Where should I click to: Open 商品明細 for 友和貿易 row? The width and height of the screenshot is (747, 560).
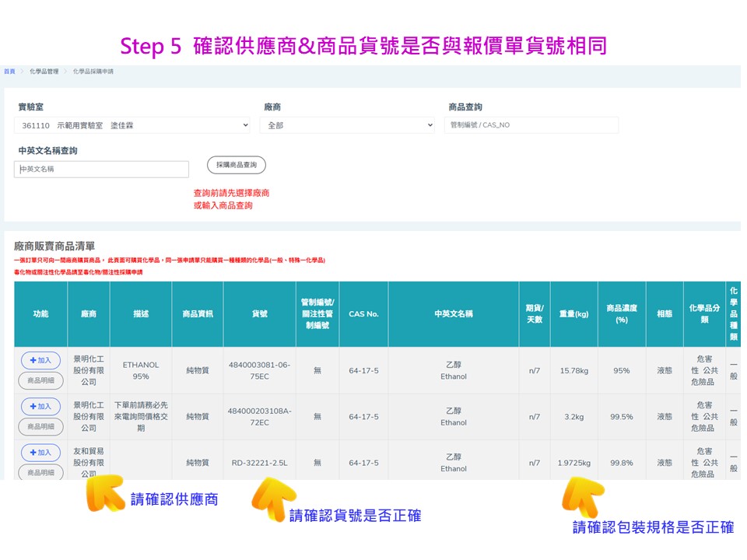(40, 472)
